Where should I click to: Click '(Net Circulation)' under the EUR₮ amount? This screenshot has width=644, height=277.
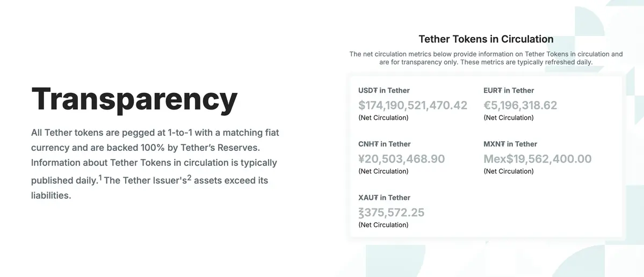tap(508, 118)
